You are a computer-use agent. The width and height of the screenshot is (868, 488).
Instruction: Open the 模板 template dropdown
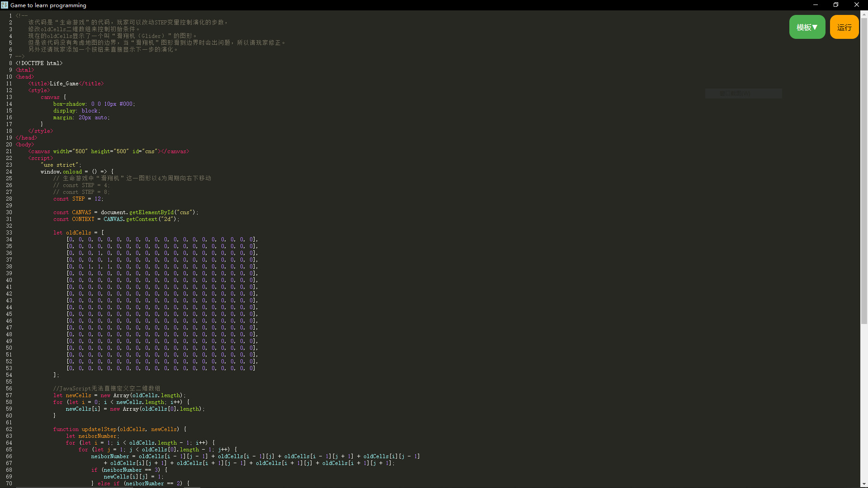(807, 27)
